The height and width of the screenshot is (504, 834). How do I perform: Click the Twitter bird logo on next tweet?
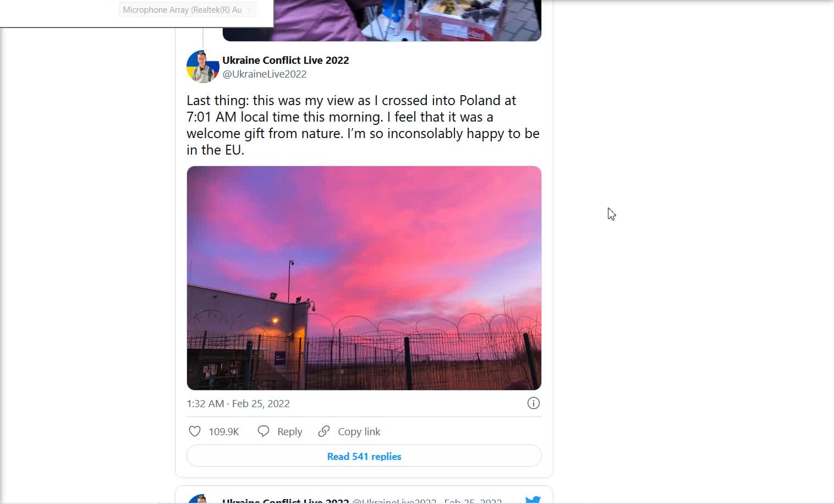pyautogui.click(x=533, y=500)
